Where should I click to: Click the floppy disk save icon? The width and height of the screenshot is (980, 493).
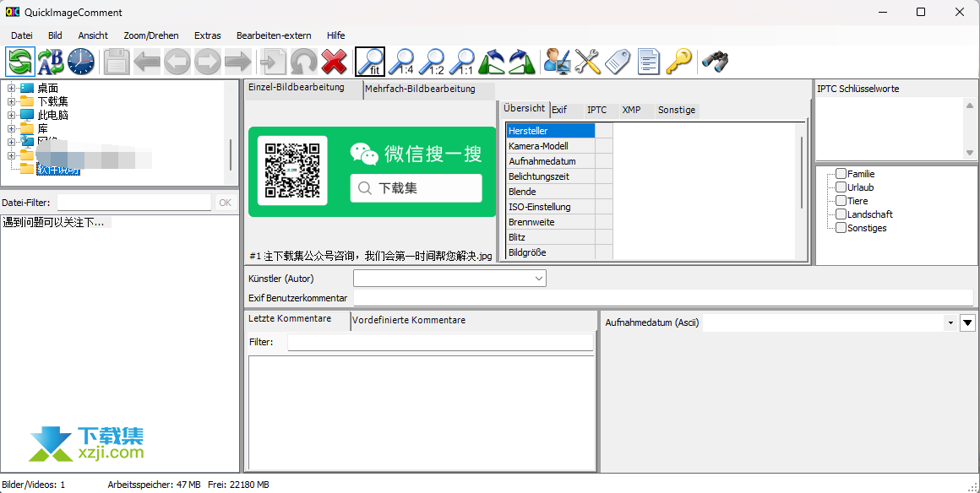click(x=117, y=62)
